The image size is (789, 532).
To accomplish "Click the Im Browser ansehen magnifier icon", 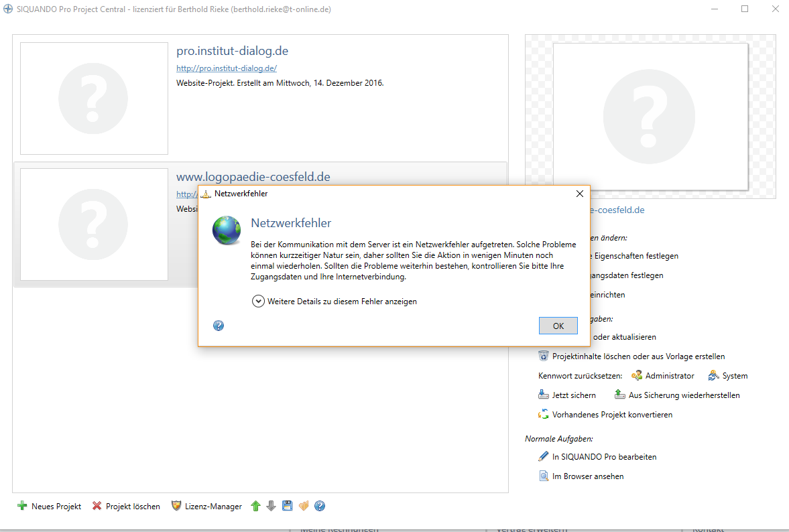I will [544, 476].
